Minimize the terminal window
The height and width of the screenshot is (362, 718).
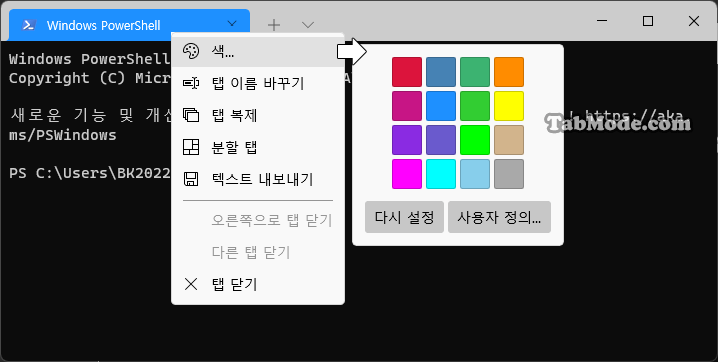[602, 21]
